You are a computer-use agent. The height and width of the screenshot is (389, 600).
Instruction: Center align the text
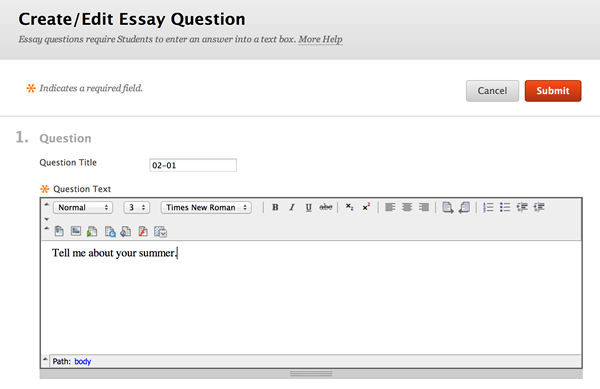[407, 207]
